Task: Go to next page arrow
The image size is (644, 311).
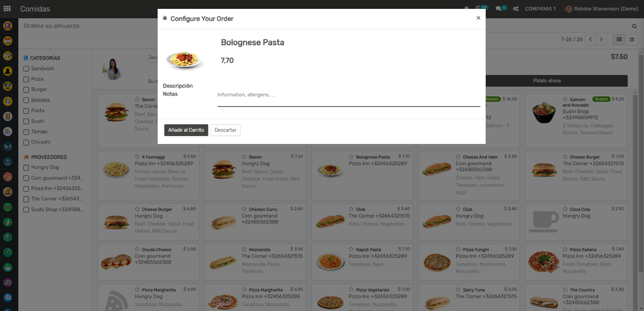Action: 601,39
